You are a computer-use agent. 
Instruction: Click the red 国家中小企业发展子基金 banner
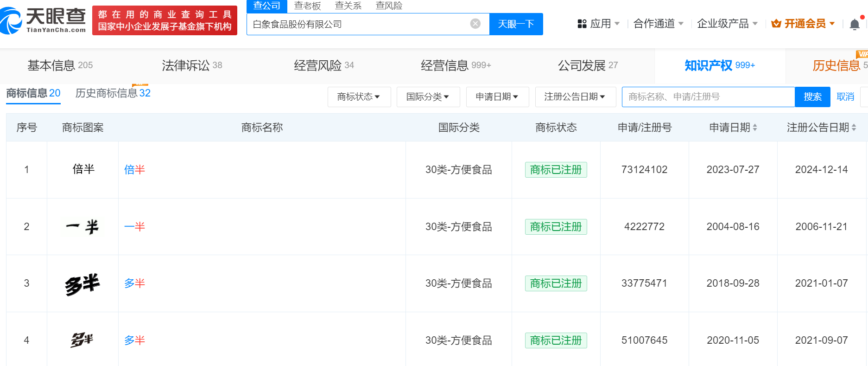[165, 20]
